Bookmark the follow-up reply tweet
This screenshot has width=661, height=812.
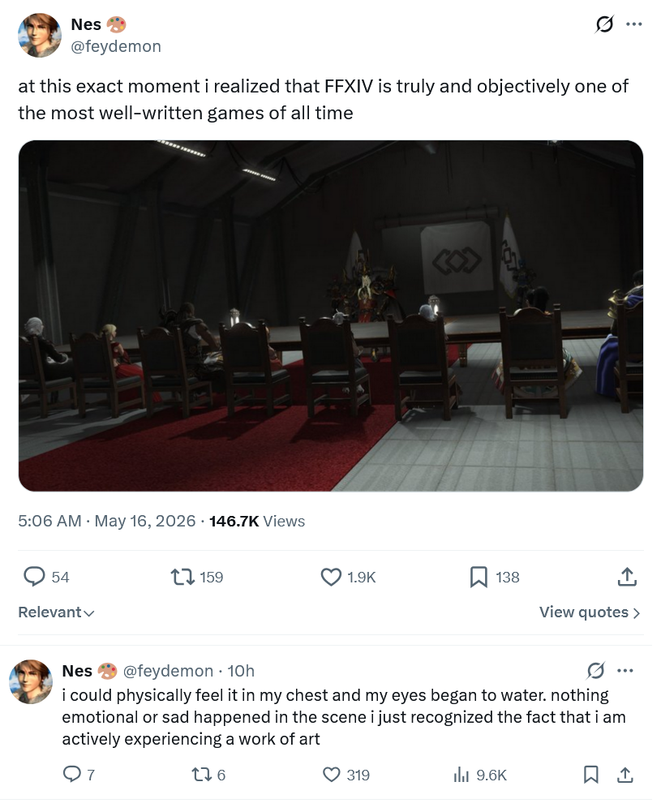[590, 775]
